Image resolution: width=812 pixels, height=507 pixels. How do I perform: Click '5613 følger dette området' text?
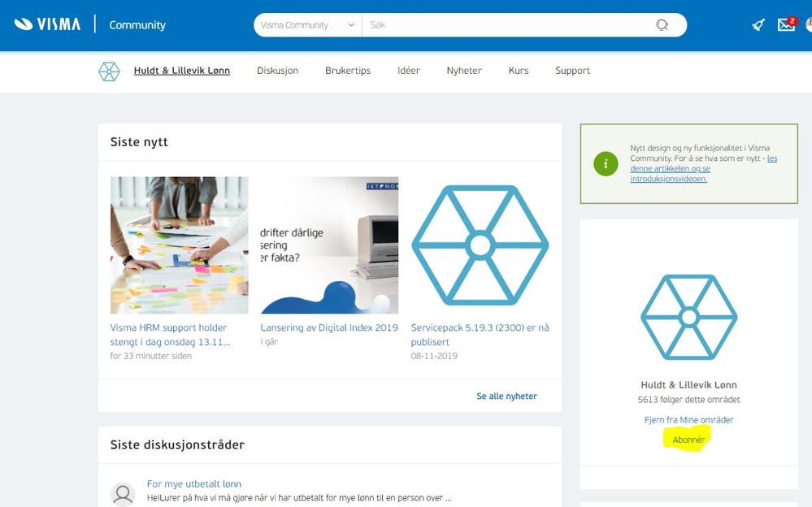[688, 400]
